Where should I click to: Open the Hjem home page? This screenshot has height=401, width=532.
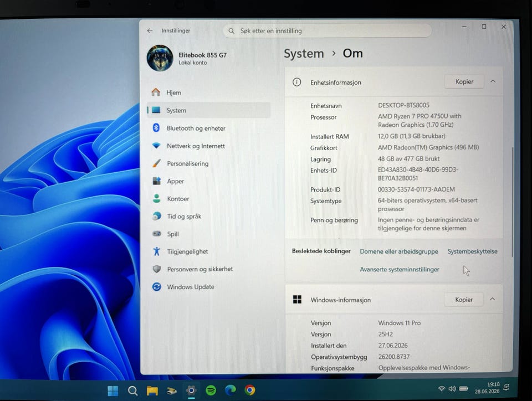click(209, 92)
